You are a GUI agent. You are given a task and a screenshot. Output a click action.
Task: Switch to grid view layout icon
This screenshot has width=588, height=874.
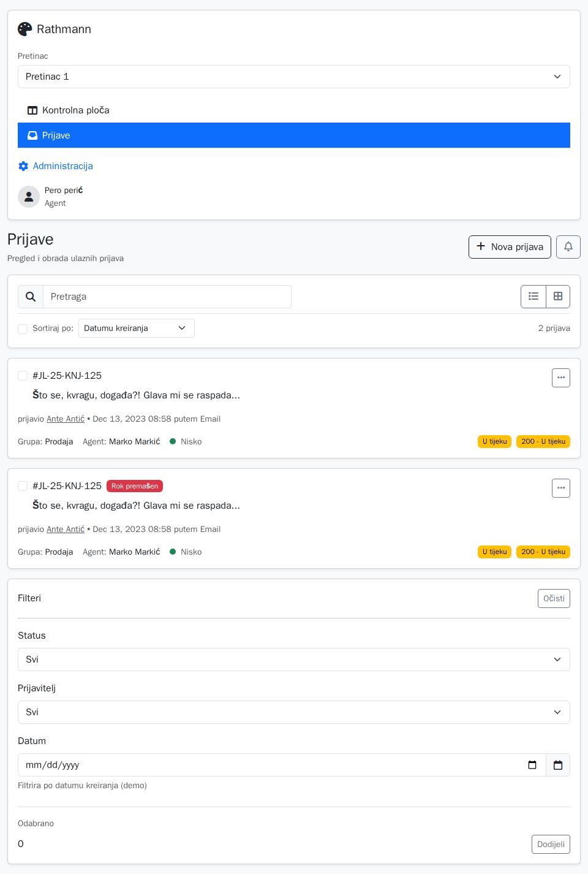[557, 297]
